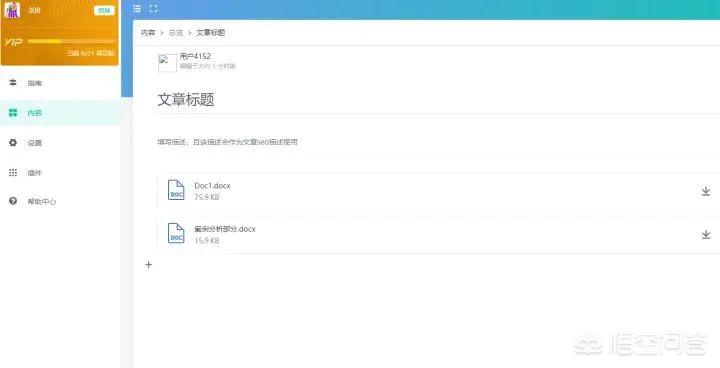Download 案例分析部分.docx with its download icon
Image resolution: width=720 pixels, height=368 pixels.
[706, 234]
